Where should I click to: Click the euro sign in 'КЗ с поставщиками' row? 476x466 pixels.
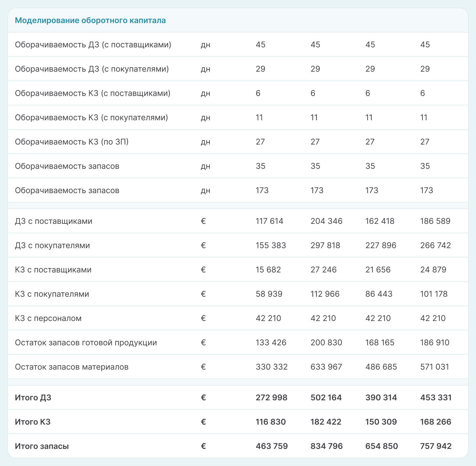[203, 270]
